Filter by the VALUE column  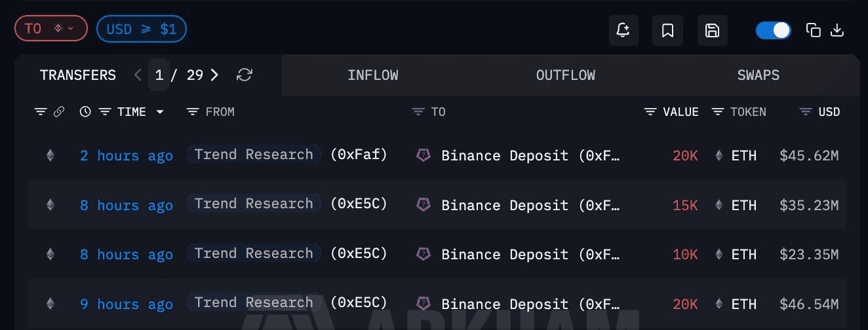tap(650, 112)
